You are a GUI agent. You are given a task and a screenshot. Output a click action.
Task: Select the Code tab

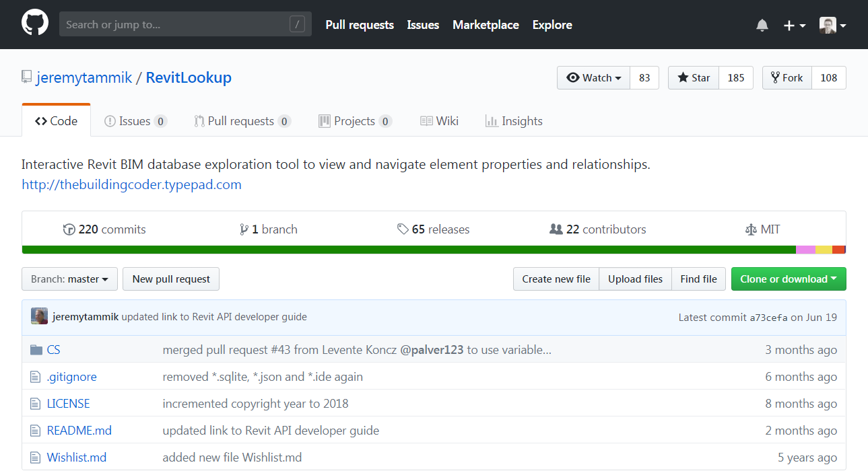click(x=57, y=121)
